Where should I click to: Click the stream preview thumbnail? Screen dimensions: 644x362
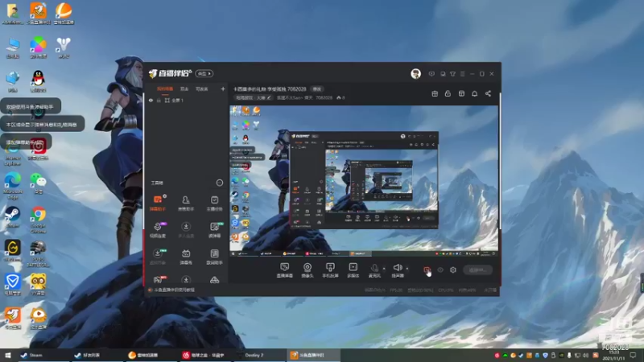pyautogui.click(x=364, y=181)
